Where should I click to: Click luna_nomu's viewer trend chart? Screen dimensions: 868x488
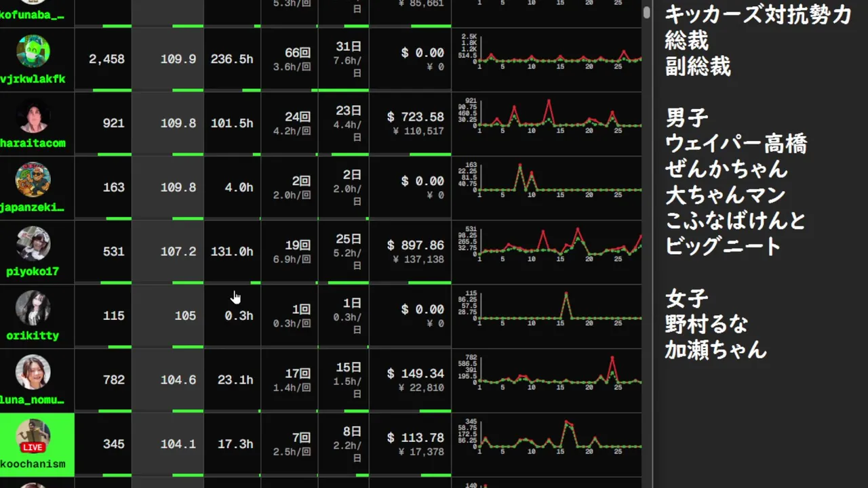(x=550, y=371)
